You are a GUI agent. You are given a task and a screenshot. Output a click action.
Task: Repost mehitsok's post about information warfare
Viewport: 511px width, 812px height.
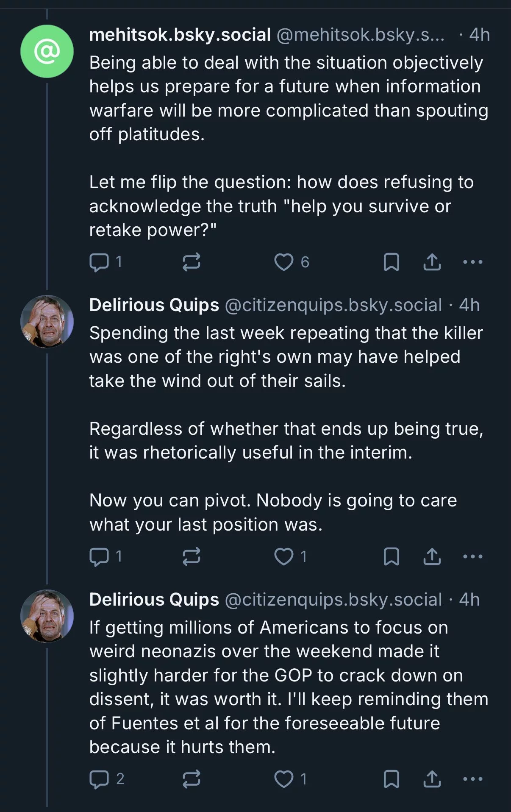[191, 262]
